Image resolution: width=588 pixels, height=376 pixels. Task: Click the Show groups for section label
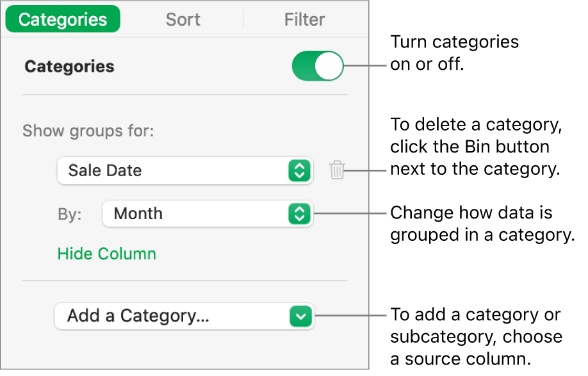click(88, 131)
